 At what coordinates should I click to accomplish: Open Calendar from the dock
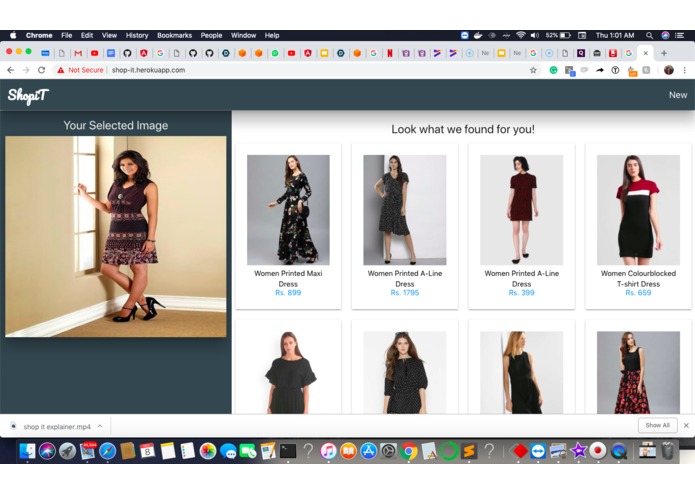[x=147, y=451]
